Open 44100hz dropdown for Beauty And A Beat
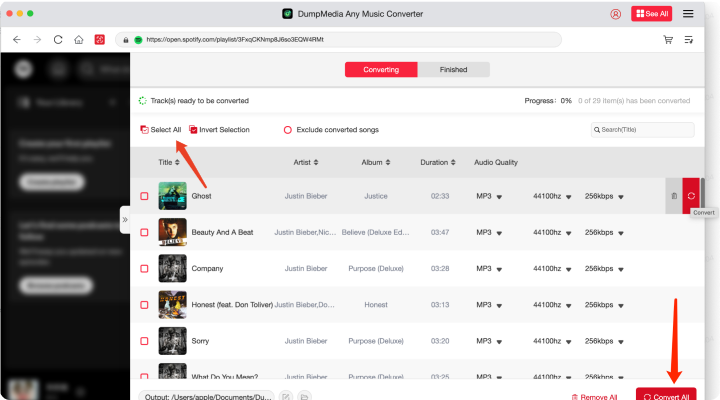 [x=552, y=232]
